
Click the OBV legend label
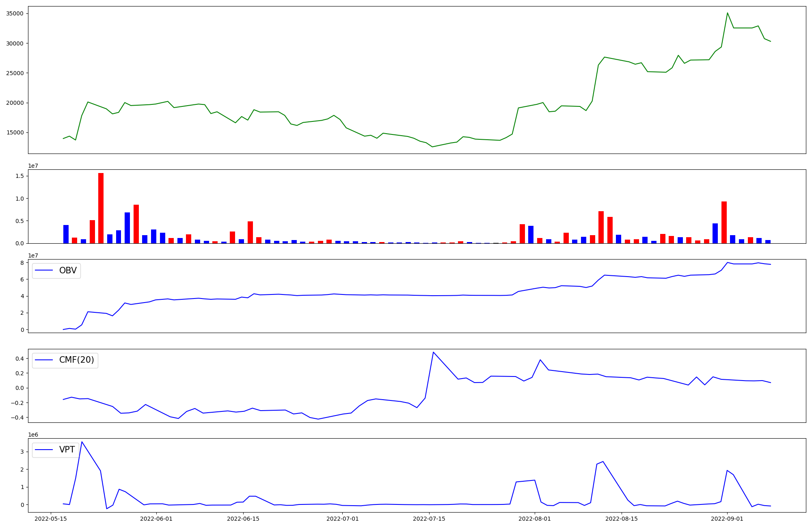(68, 270)
